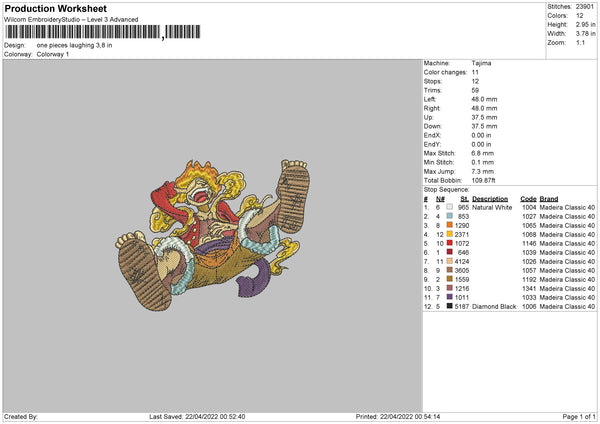600x424 pixels.
Task: Click the Tajima machine value
Action: pos(481,63)
